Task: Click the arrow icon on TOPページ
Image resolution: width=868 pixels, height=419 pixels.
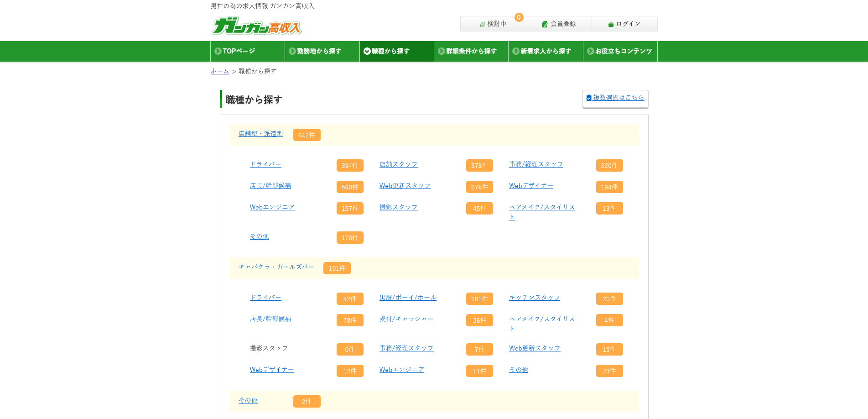Action: (218, 51)
